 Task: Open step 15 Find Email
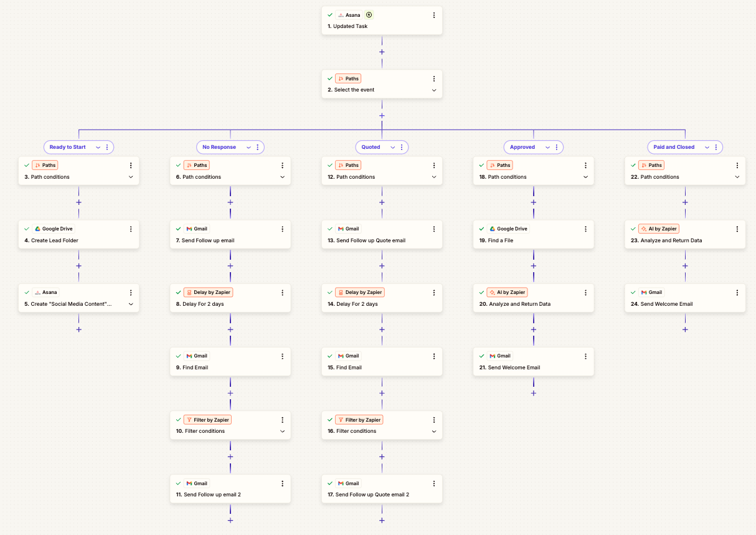point(382,362)
